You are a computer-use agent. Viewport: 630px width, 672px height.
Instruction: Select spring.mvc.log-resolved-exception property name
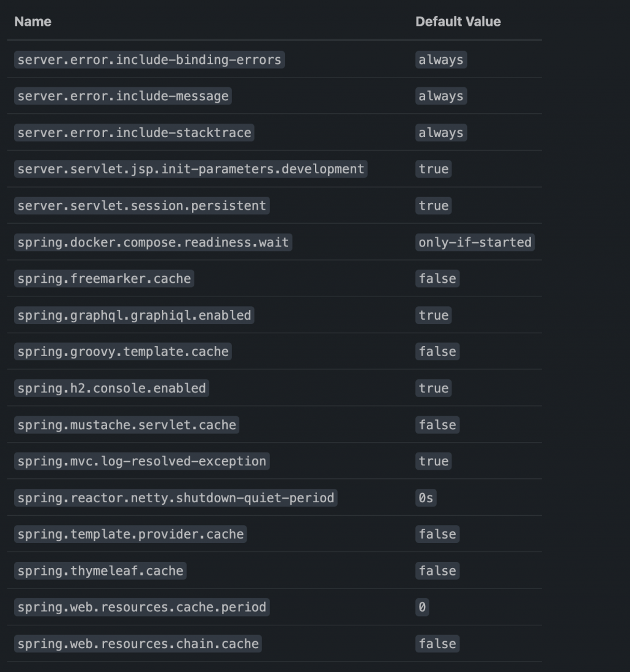pyautogui.click(x=142, y=461)
